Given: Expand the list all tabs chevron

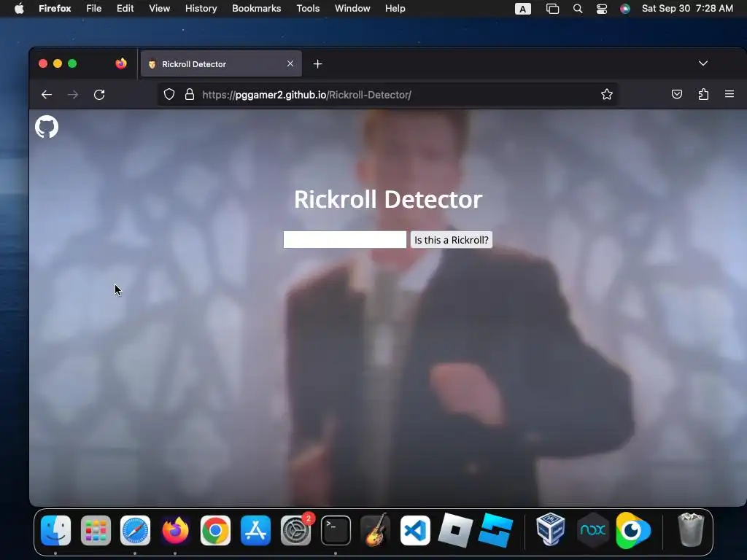Looking at the screenshot, I should pyautogui.click(x=703, y=63).
